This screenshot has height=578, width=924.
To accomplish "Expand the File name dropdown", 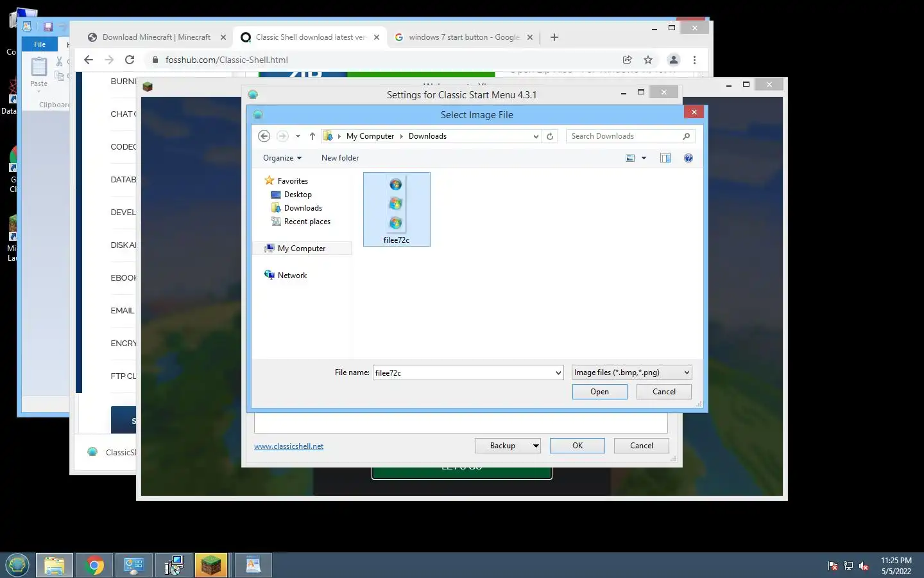I will coord(558,372).
